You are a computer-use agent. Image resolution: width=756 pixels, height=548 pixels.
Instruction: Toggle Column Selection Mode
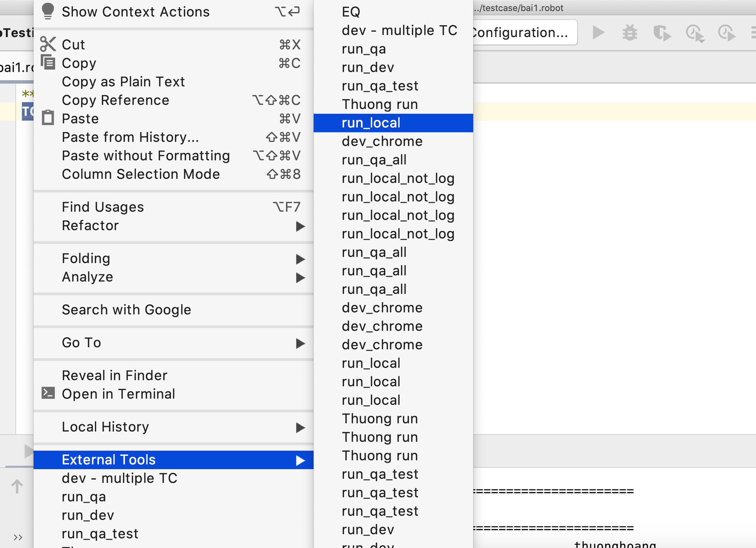[141, 174]
